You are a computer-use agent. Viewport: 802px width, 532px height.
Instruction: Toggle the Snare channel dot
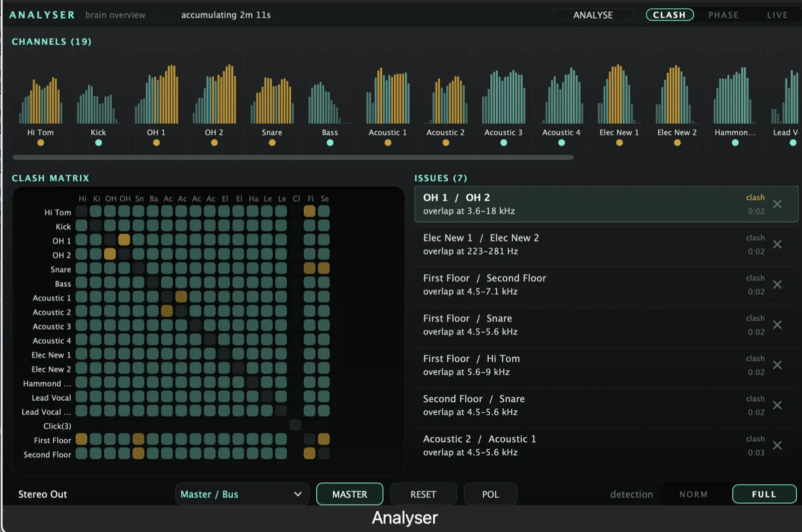click(x=272, y=143)
